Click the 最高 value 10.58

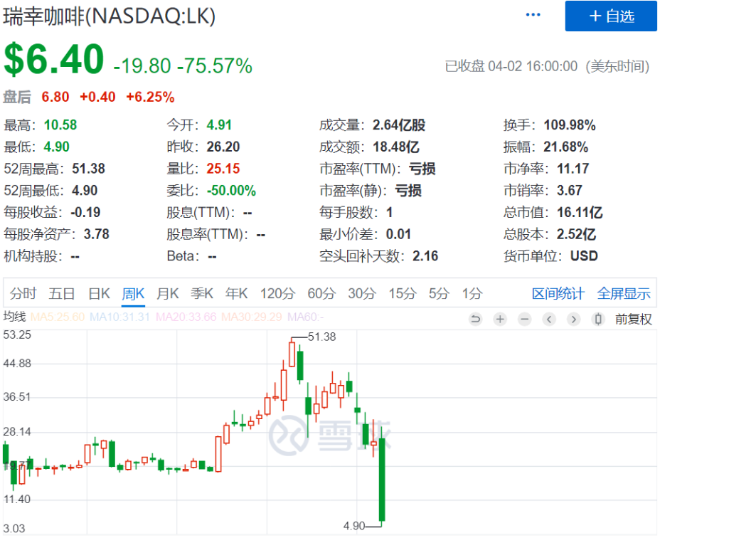point(60,125)
